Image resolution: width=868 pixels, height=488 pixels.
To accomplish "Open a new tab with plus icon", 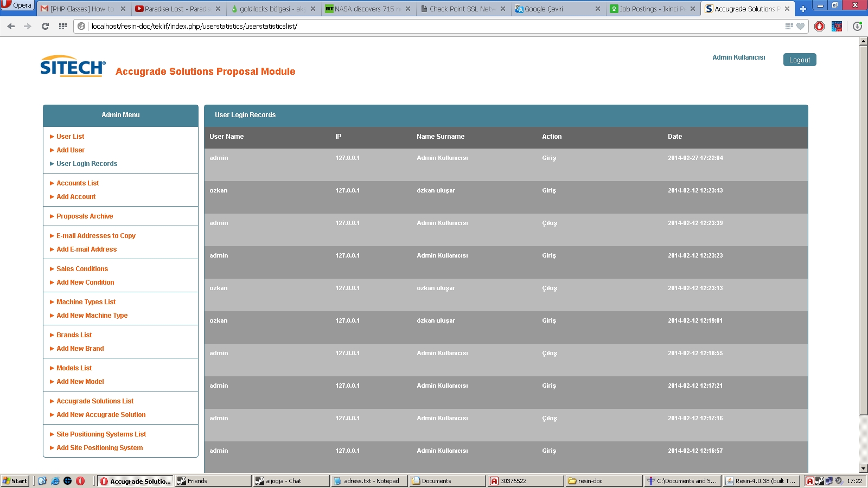I will (x=803, y=9).
